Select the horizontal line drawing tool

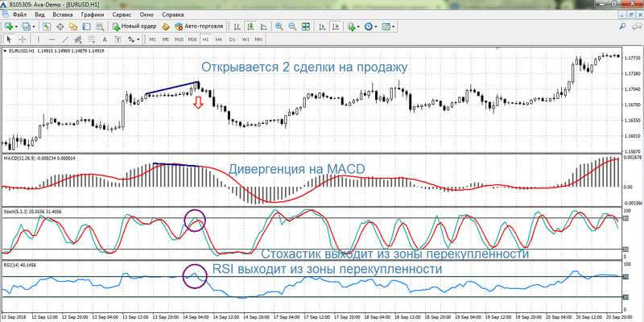pyautogui.click(x=52, y=39)
